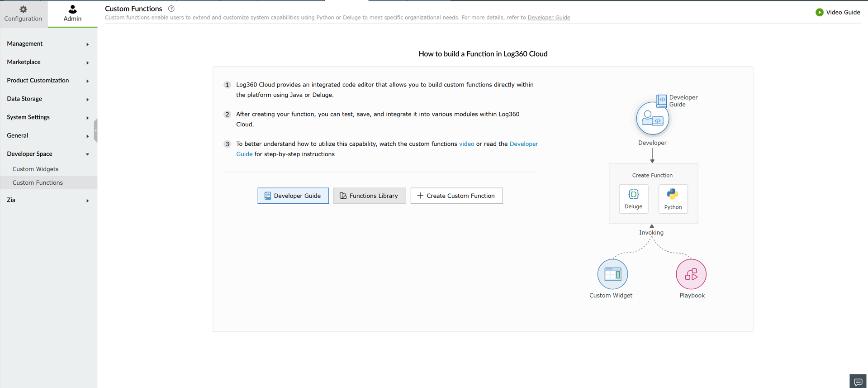Expand the Product Customization section
Image resolution: width=868 pixels, height=388 pixels.
[48, 81]
